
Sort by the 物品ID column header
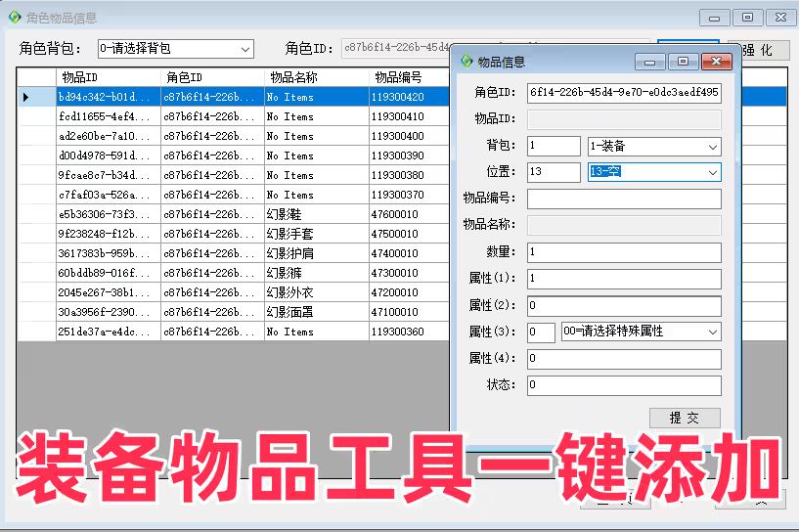(109, 77)
